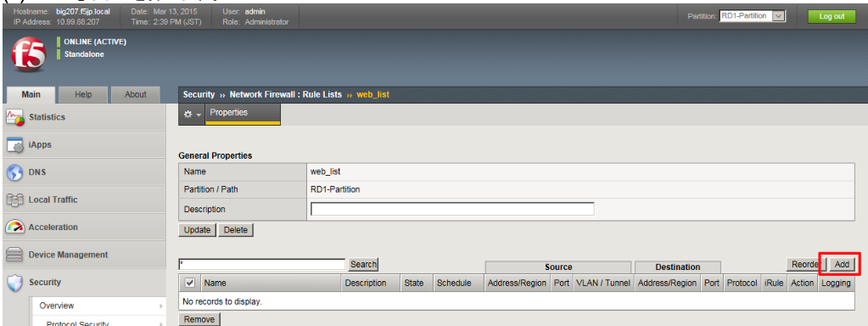Click the Add button
868x326 pixels.
[x=842, y=265]
